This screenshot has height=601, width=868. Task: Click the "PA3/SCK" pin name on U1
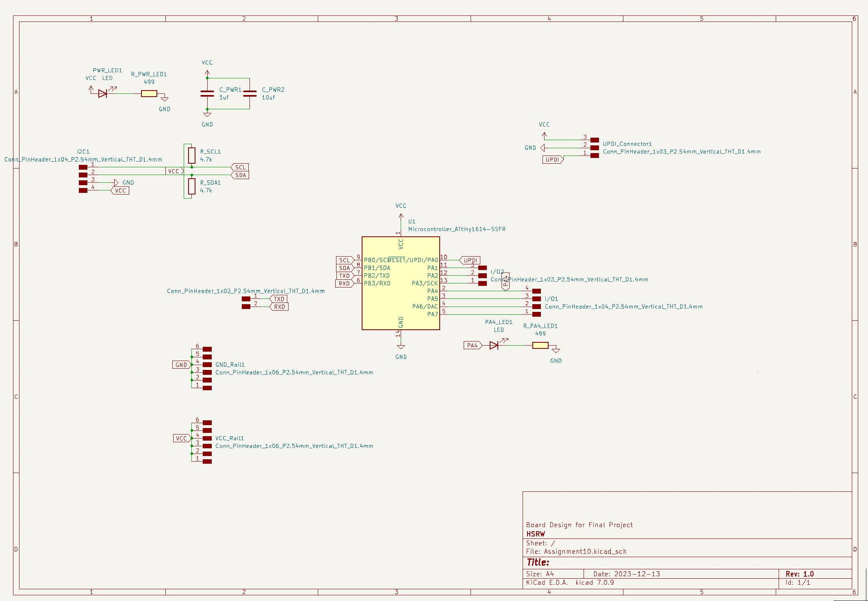pos(425,283)
